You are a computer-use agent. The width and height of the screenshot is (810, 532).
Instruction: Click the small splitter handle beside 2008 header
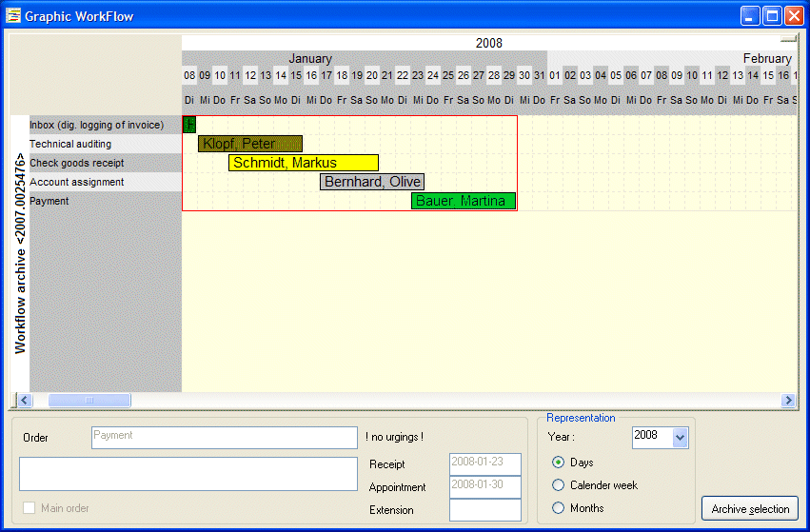tap(788, 39)
